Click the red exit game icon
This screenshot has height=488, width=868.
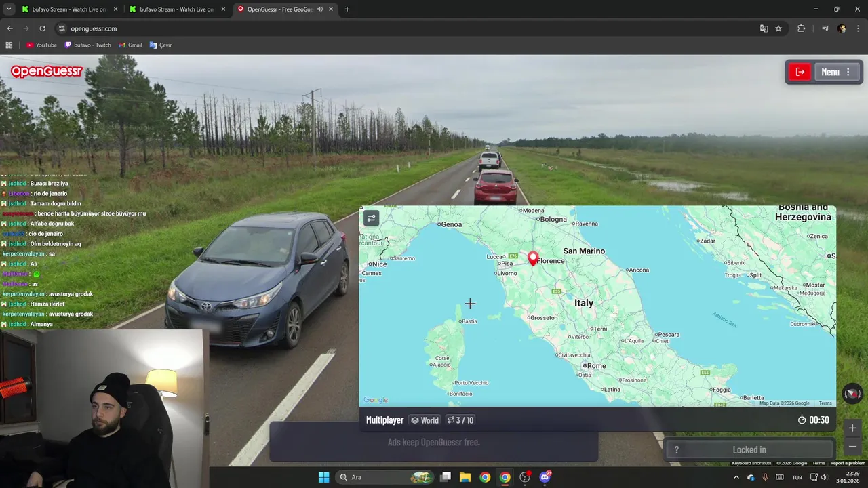pyautogui.click(x=800, y=72)
